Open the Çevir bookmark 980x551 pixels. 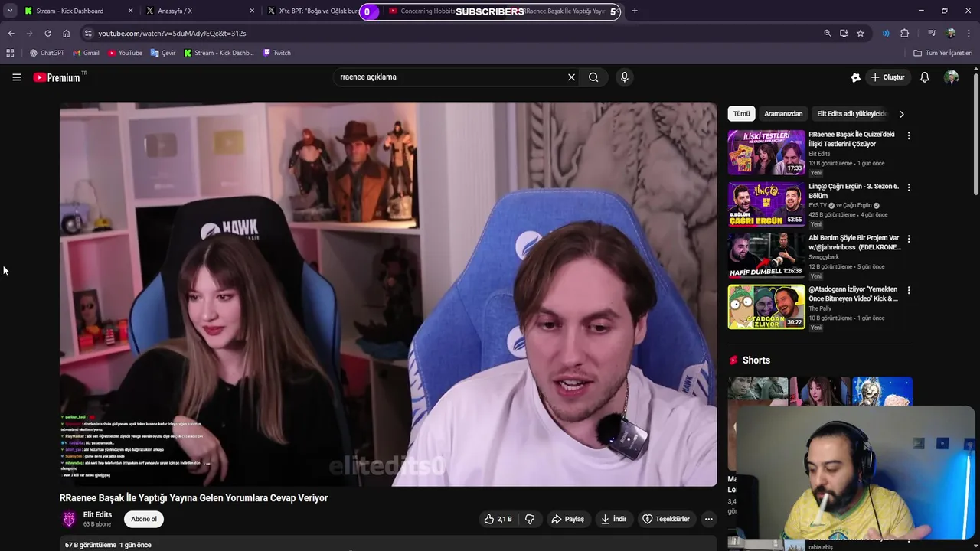[163, 53]
